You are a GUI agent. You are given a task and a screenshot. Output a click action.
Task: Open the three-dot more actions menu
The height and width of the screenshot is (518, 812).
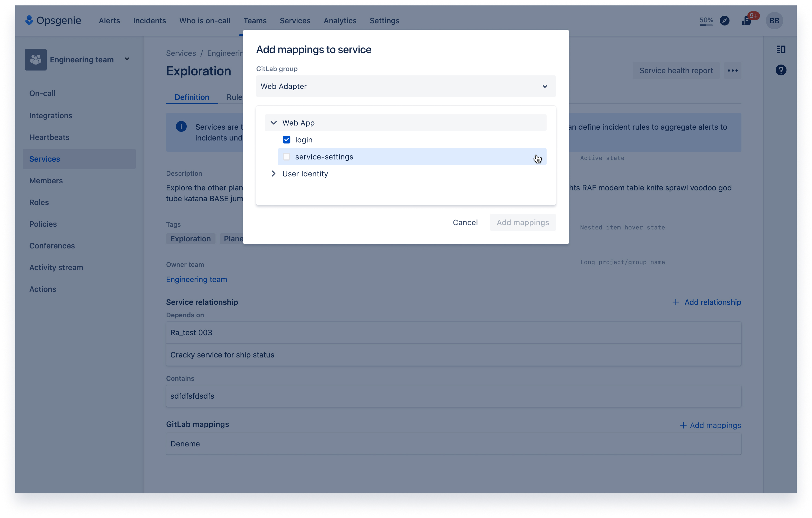pyautogui.click(x=732, y=71)
